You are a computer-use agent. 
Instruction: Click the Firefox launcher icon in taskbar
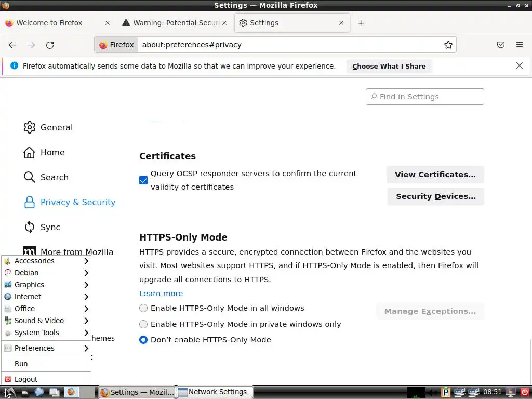[x=71, y=392]
